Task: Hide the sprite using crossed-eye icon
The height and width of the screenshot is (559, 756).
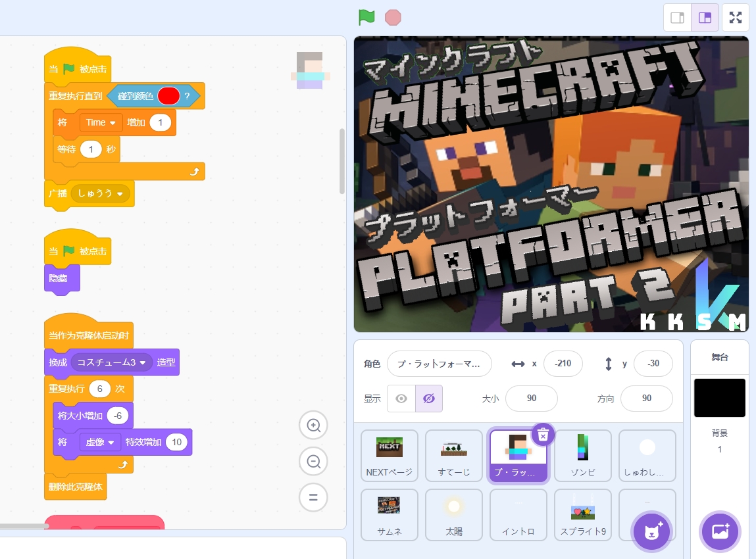Action: tap(429, 399)
